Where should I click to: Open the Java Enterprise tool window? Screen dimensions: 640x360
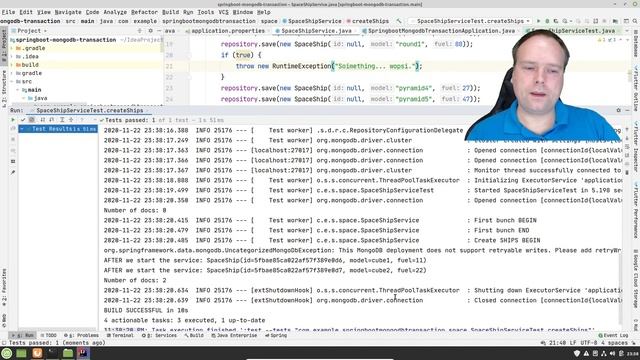pos(234,336)
